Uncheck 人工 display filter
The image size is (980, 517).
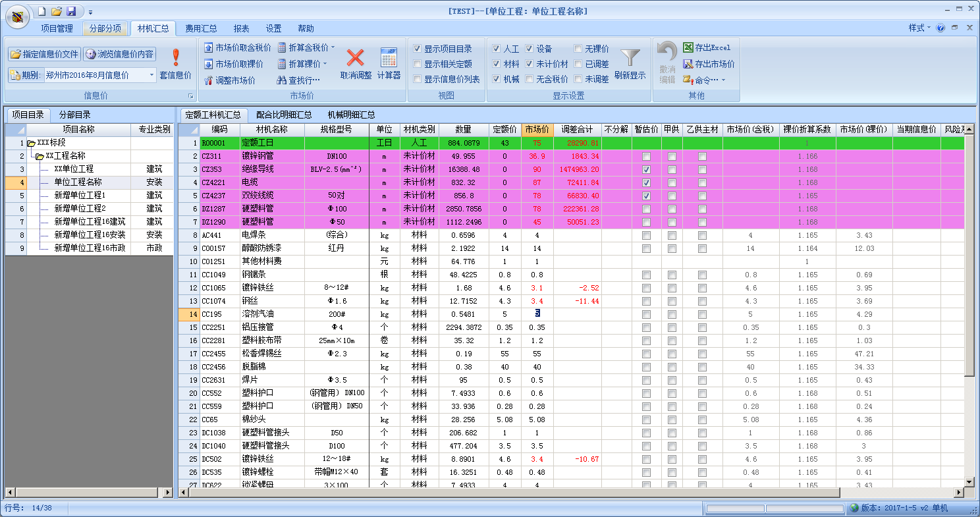tap(497, 49)
